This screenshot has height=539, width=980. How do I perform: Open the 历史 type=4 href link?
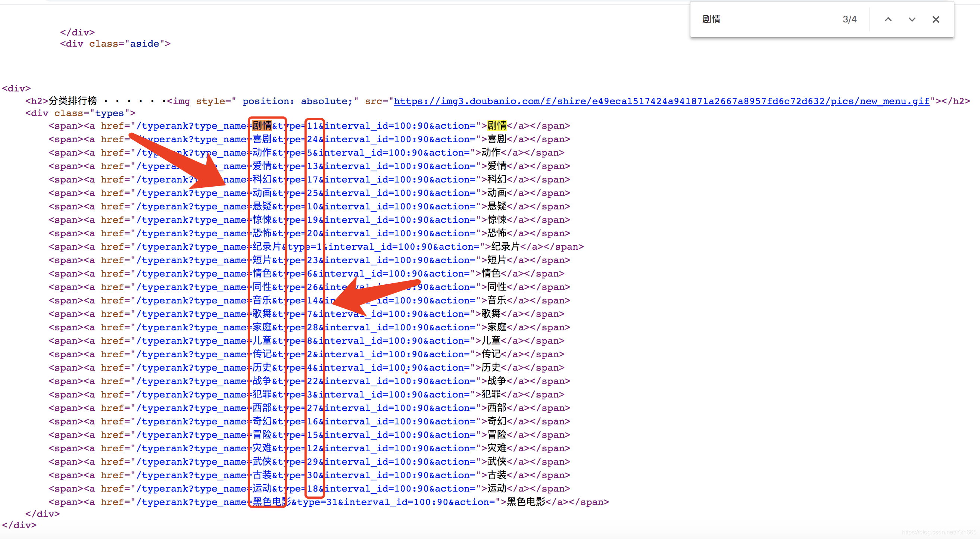[x=303, y=368]
